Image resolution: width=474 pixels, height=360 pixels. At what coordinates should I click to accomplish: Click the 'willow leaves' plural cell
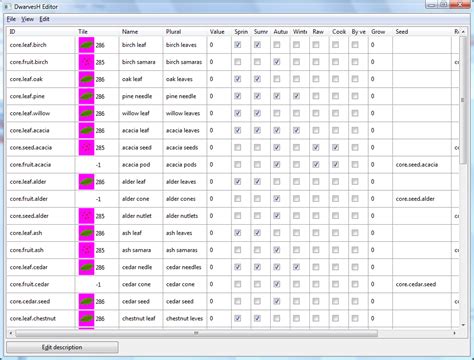coord(185,113)
